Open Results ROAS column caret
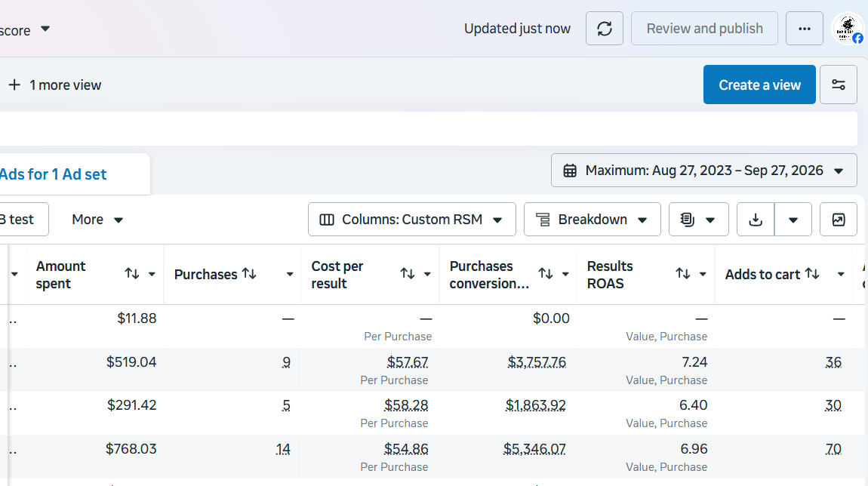868x486 pixels. [703, 274]
